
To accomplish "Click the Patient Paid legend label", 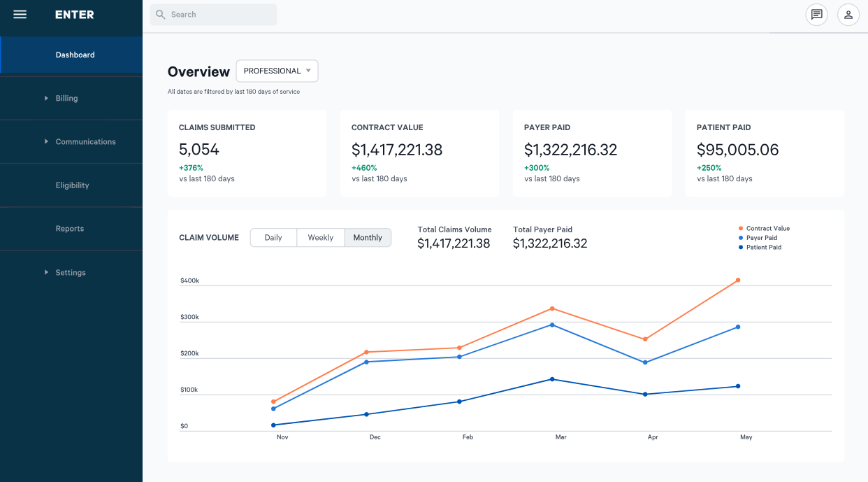I will pyautogui.click(x=764, y=247).
